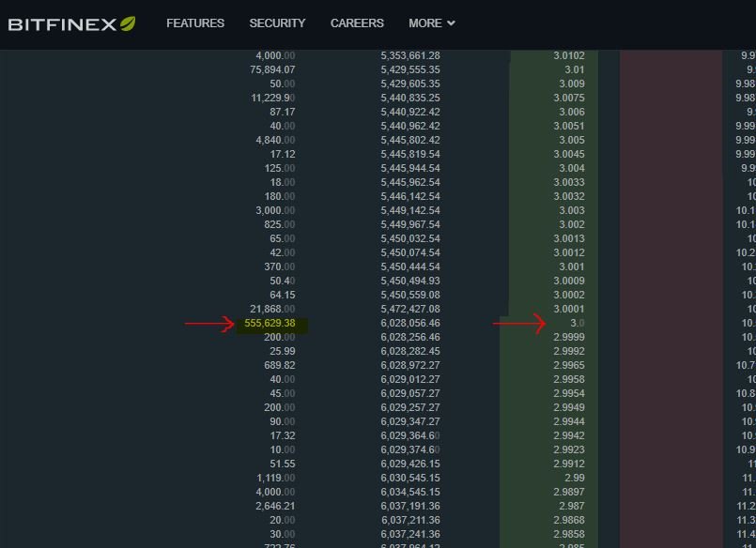Select the amount 45.00
The image size is (756, 548).
pos(283,393)
